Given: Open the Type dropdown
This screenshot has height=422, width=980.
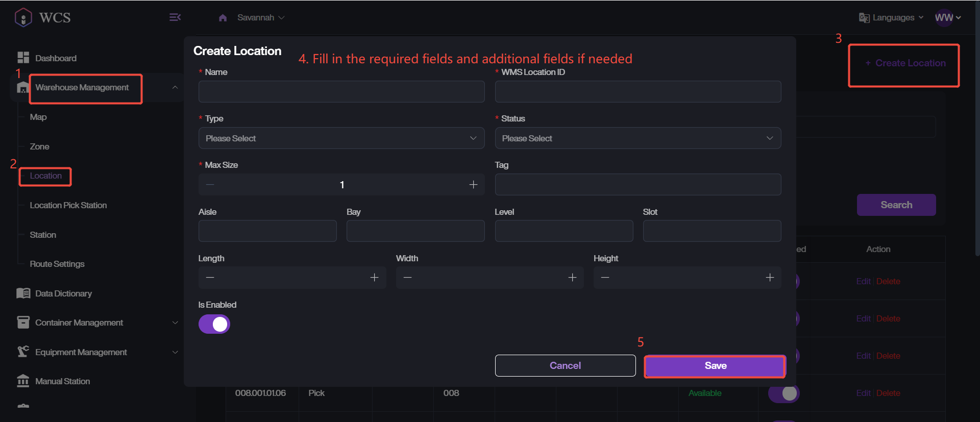Looking at the screenshot, I should point(341,138).
